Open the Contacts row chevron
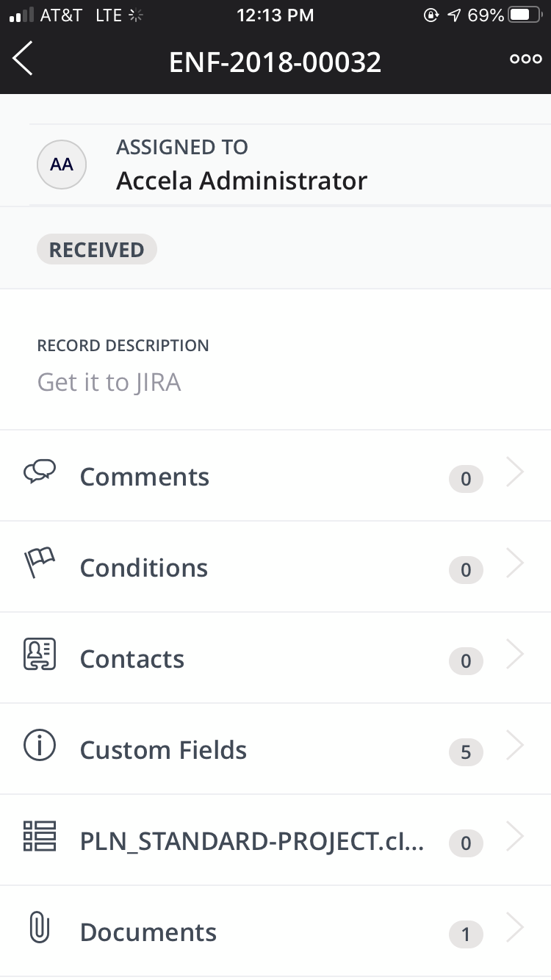 (x=516, y=656)
